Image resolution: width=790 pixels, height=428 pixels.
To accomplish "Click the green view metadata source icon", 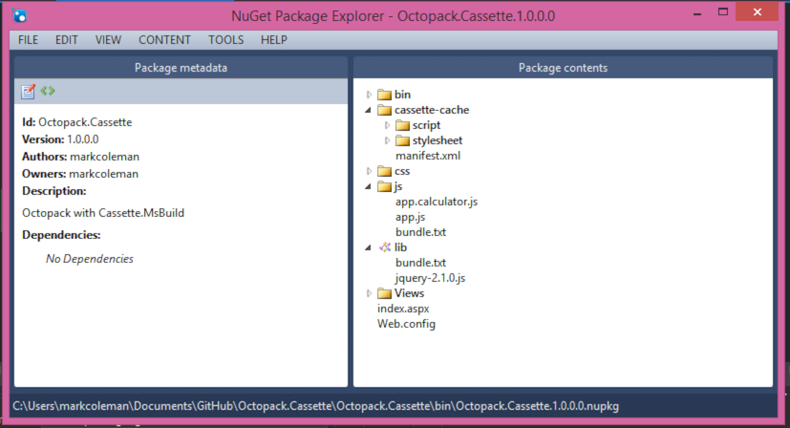I will click(47, 91).
